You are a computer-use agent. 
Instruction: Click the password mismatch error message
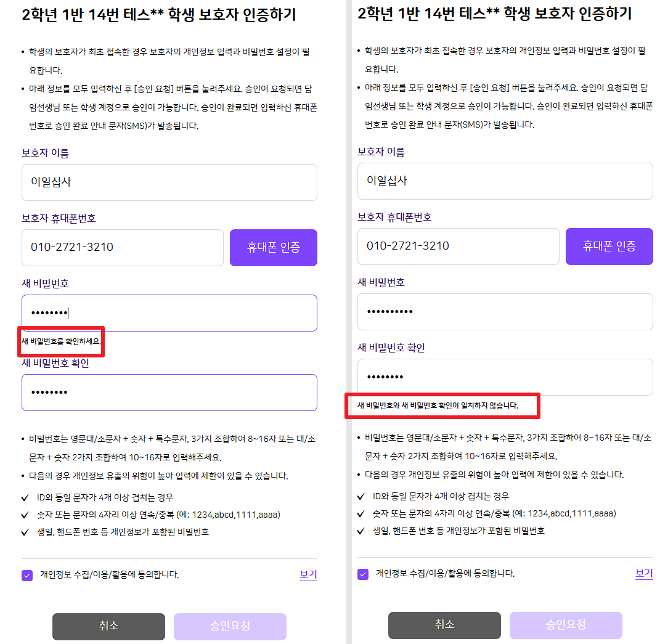tap(438, 406)
